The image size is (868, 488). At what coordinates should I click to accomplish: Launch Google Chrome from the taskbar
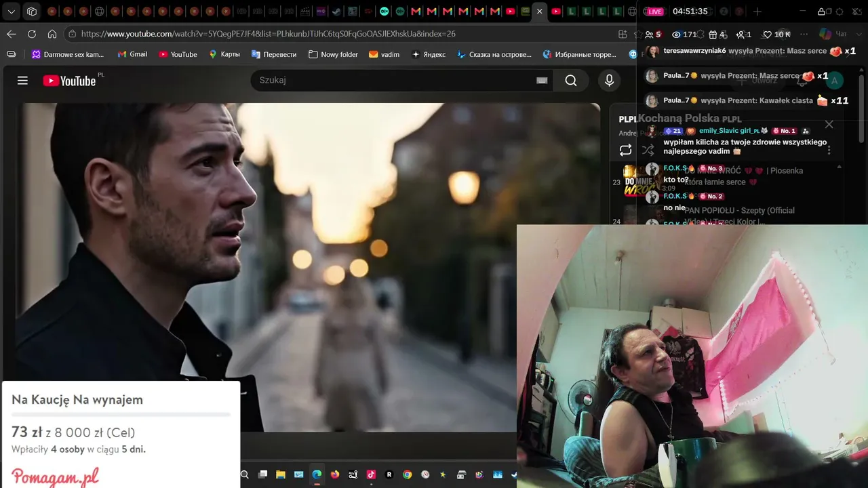[x=408, y=475]
